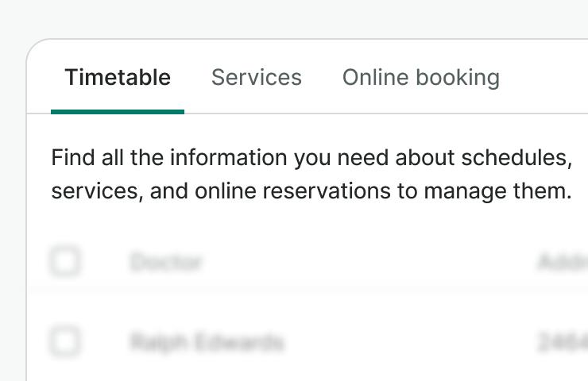Toggle the select-all checkbox in table header

coord(65,261)
